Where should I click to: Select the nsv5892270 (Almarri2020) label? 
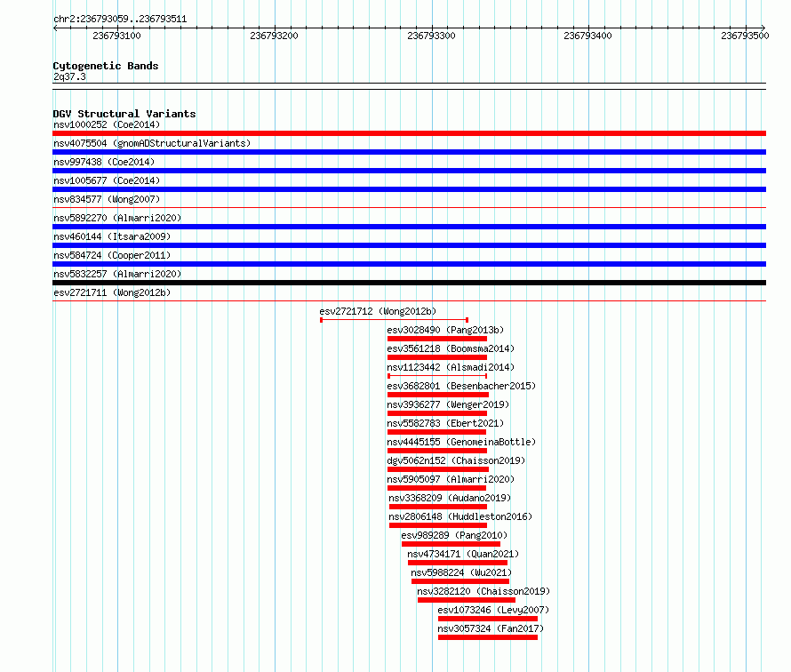click(x=117, y=218)
